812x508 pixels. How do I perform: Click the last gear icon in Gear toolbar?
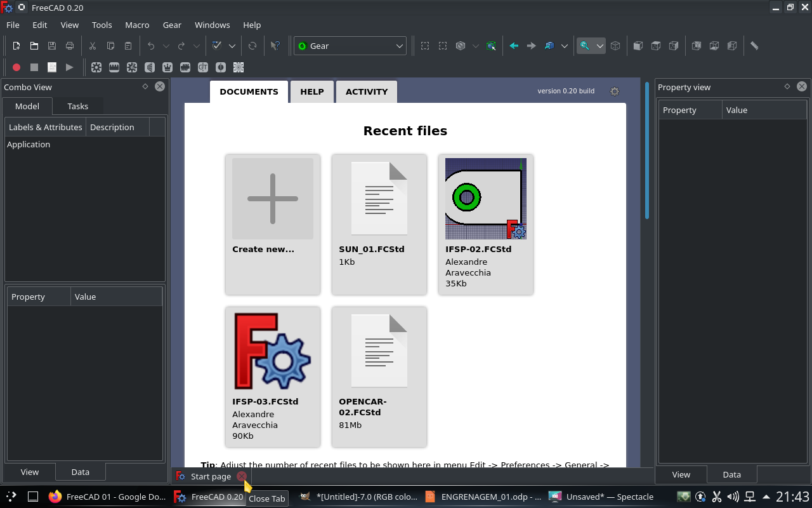[x=239, y=67]
